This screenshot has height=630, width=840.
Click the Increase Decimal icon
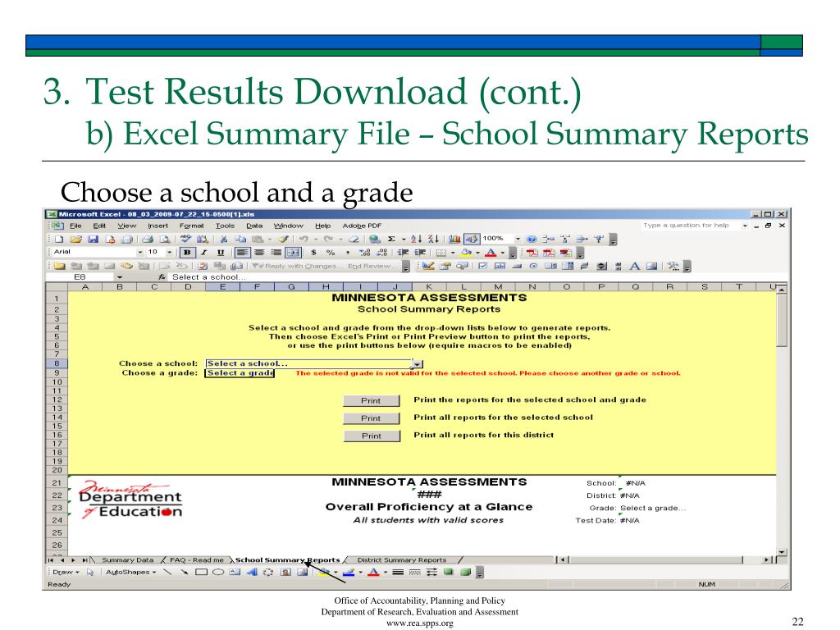(364, 253)
